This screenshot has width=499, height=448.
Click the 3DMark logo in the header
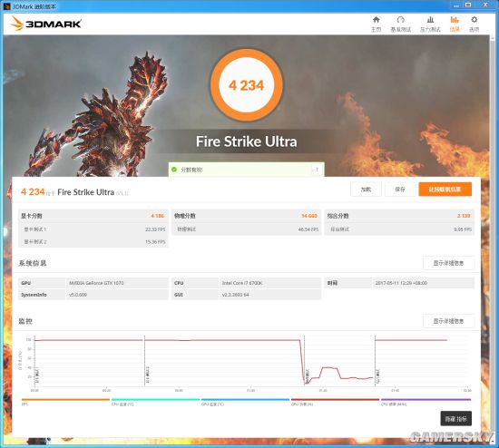46,24
